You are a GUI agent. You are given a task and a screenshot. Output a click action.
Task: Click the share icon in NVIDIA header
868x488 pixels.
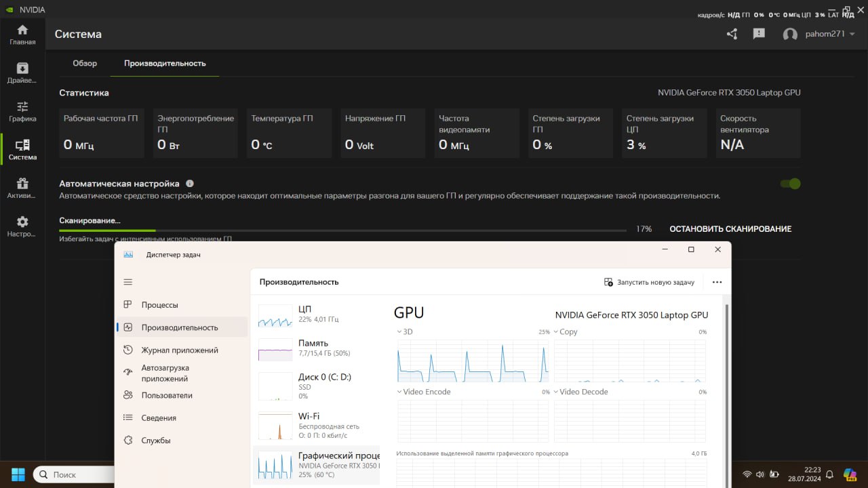click(x=732, y=34)
